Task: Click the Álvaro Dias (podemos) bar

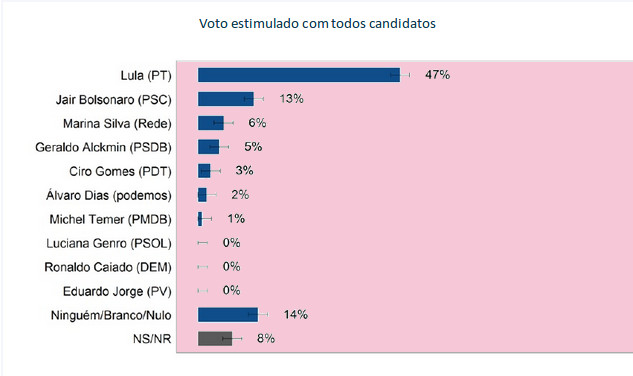Action: (202, 195)
